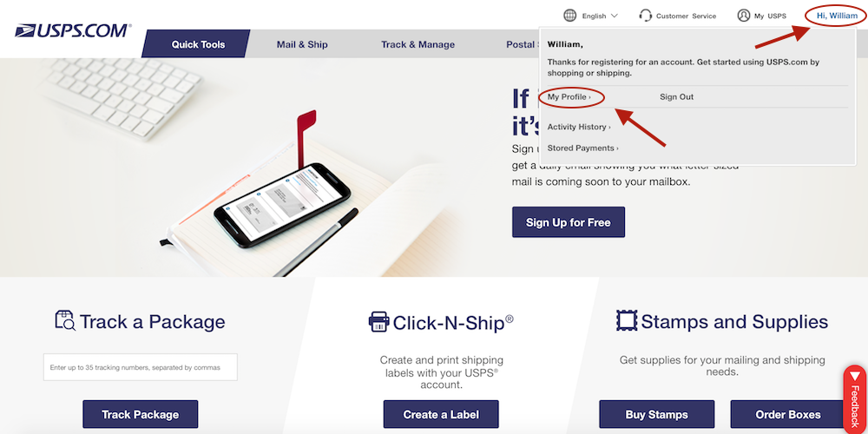Click the Sign Up for Free button
The height and width of the screenshot is (434, 868).
569,222
